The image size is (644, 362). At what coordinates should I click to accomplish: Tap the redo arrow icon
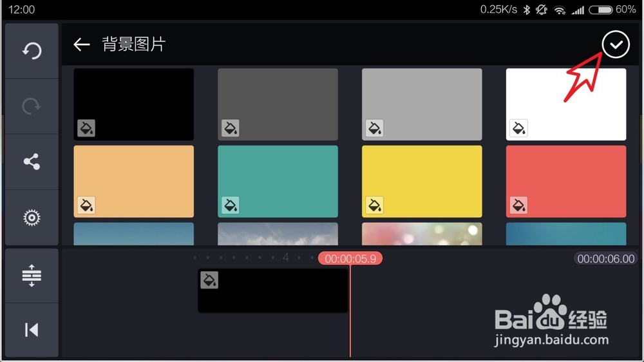click(32, 106)
